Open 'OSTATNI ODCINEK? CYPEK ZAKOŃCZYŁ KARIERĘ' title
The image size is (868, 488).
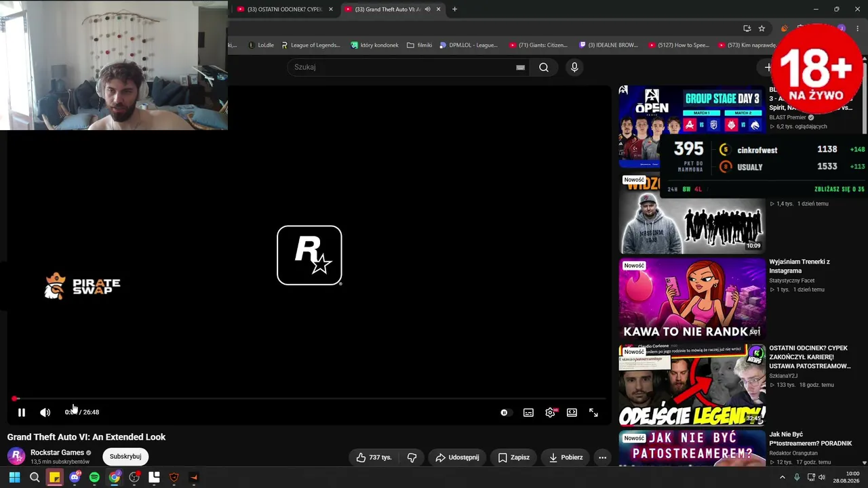[x=810, y=357]
